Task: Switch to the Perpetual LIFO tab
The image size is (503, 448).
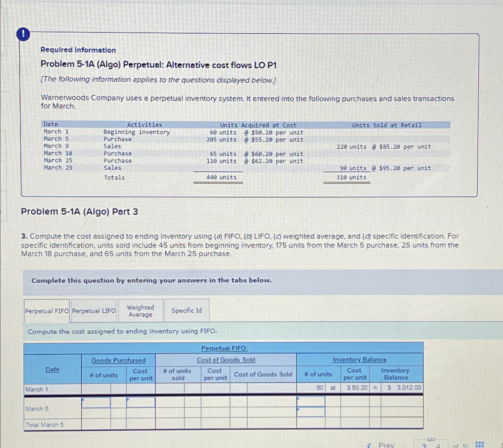Action: coord(93,311)
